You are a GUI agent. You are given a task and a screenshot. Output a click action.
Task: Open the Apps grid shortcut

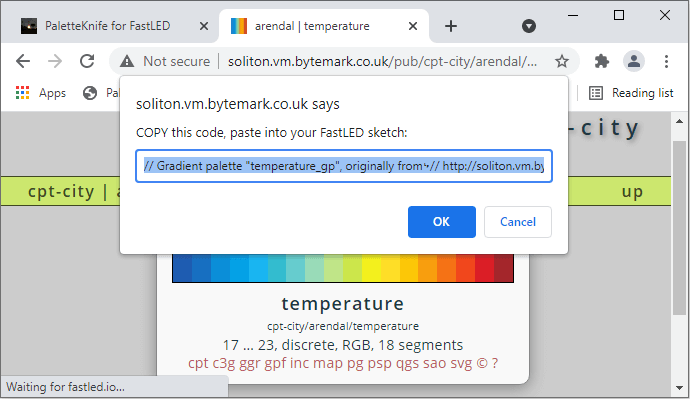click(x=40, y=93)
